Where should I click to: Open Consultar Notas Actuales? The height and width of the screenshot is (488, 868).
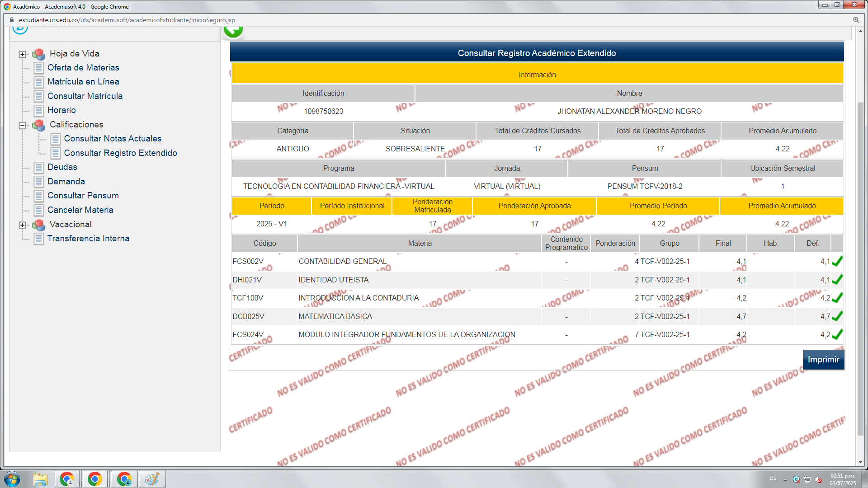113,139
